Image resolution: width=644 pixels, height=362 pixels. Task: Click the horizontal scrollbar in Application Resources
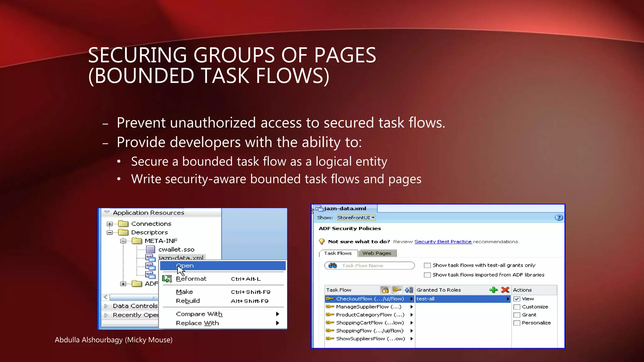pyautogui.click(x=133, y=297)
